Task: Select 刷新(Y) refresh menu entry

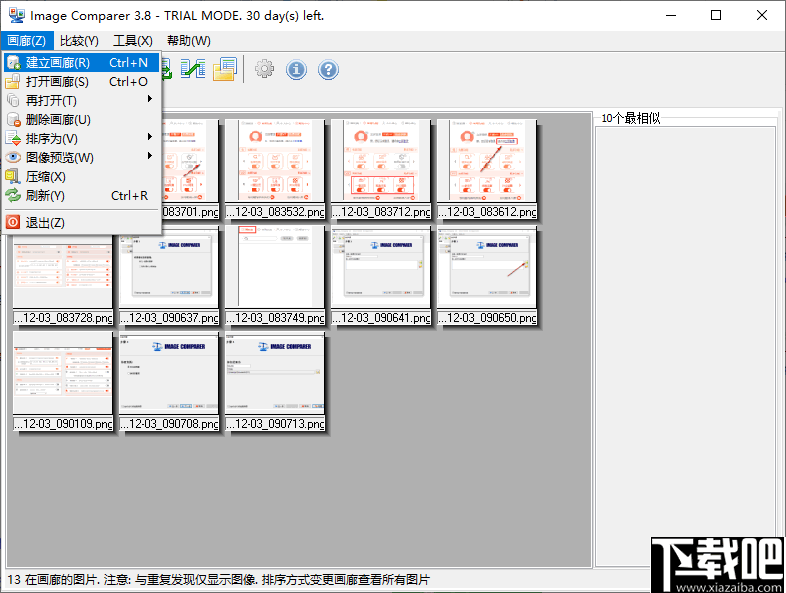Action: point(81,196)
